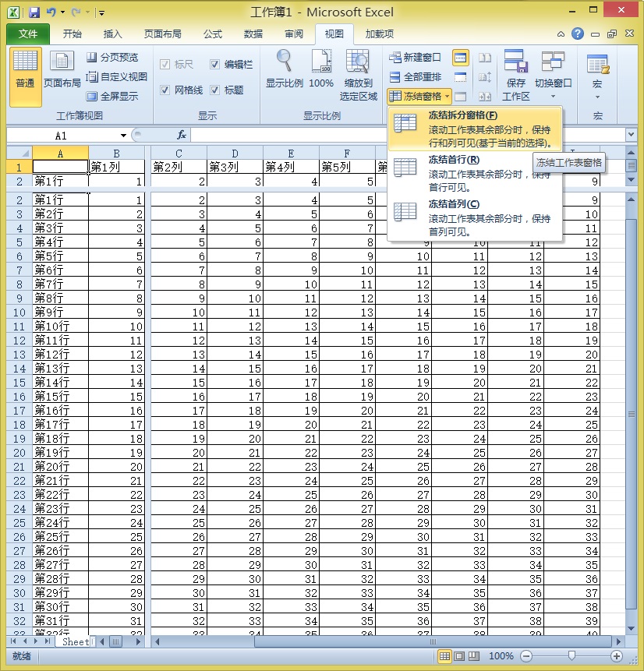The height and width of the screenshot is (671, 644).
Task: Toggle the 编辑栏 checkbox
Action: tap(217, 65)
